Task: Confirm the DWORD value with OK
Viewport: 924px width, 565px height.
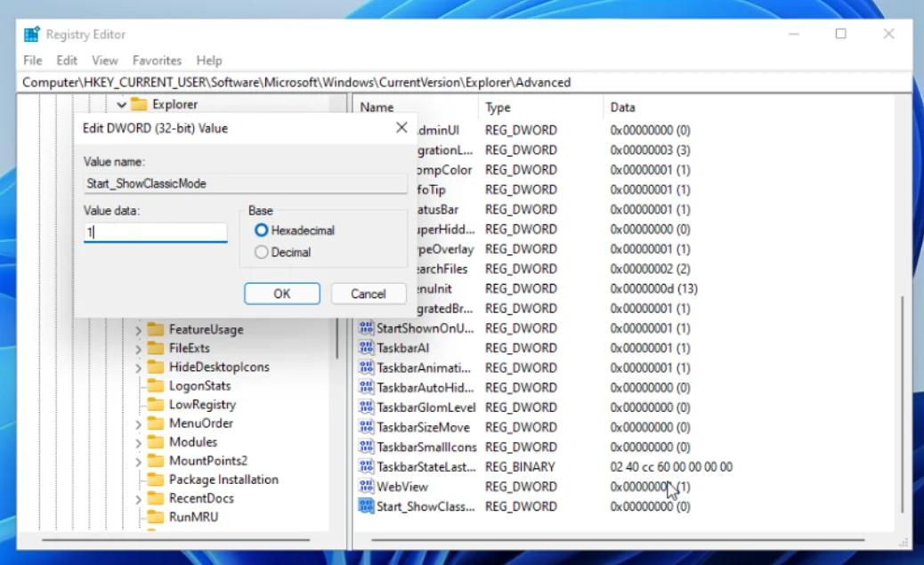Action: 281,294
